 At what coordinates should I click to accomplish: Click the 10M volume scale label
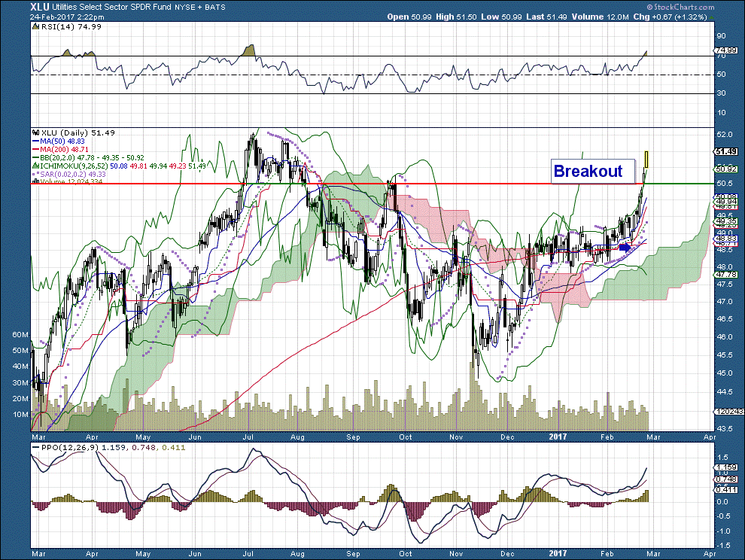[x=20, y=415]
